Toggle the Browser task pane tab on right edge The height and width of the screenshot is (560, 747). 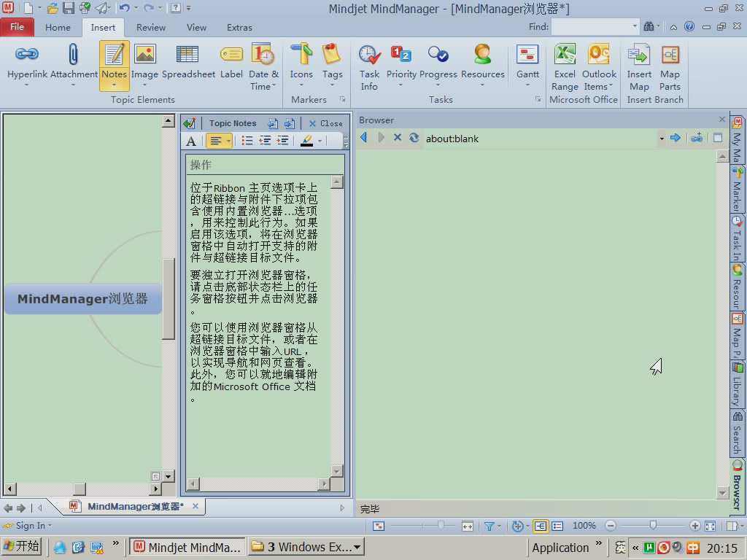(738, 486)
